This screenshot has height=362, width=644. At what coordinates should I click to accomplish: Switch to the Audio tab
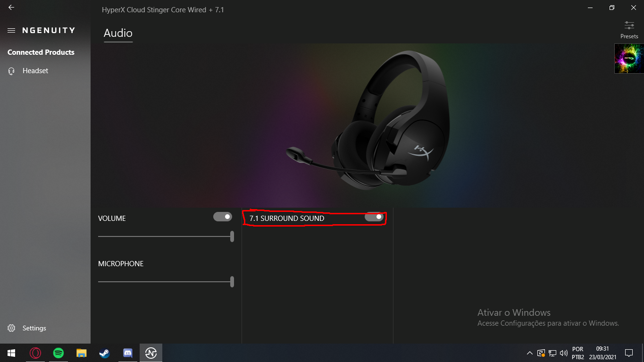[118, 33]
